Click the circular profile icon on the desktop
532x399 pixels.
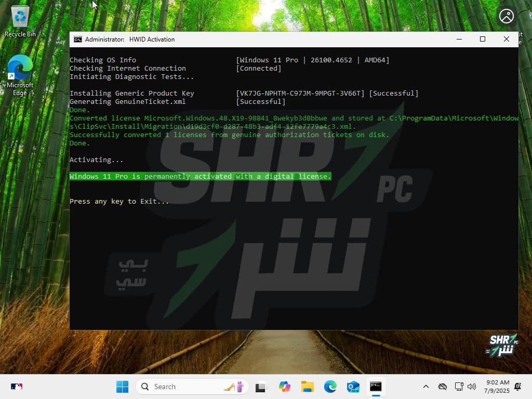[506, 16]
